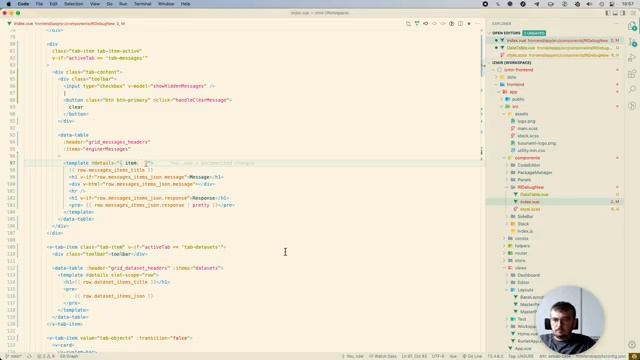Open main.scss in the assets folder
Screen dimensions: 640x360
pos(527,129)
